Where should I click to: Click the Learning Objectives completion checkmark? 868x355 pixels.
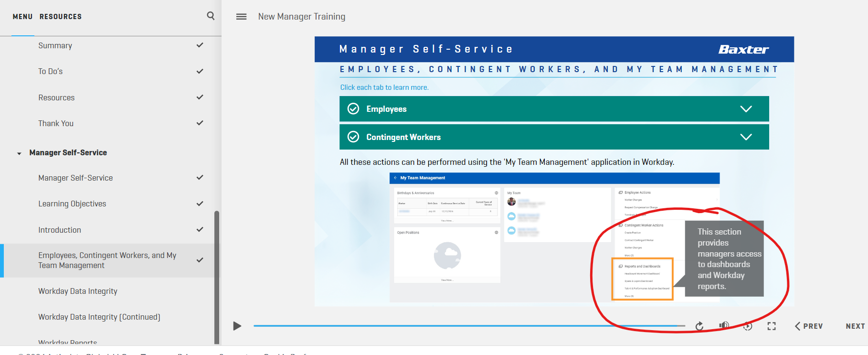[200, 204]
